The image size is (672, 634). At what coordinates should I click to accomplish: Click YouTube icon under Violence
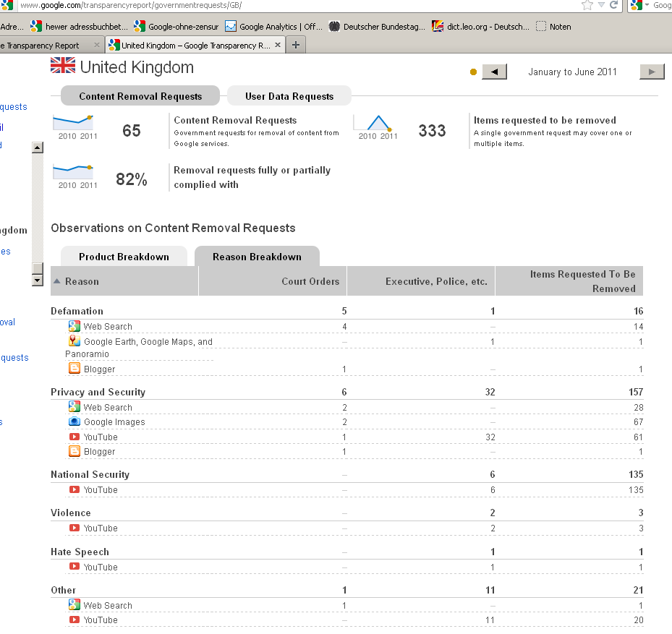coord(74,528)
